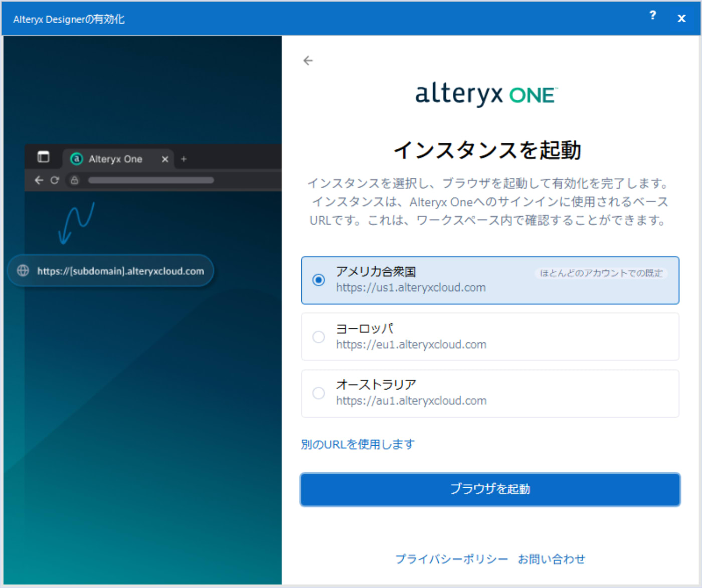Image resolution: width=702 pixels, height=588 pixels.
Task: Click 別のURLを使用します link
Action: pos(358,444)
